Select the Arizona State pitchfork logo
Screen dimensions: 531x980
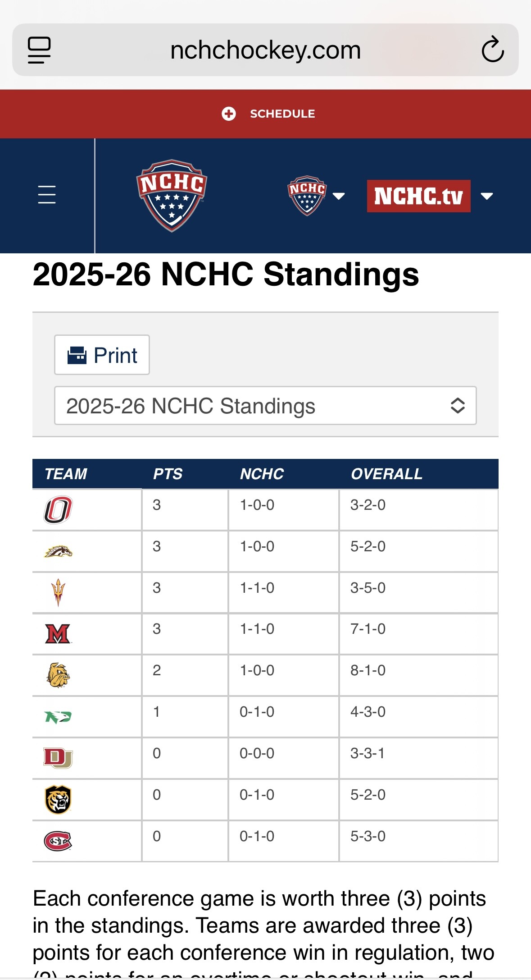(x=58, y=592)
